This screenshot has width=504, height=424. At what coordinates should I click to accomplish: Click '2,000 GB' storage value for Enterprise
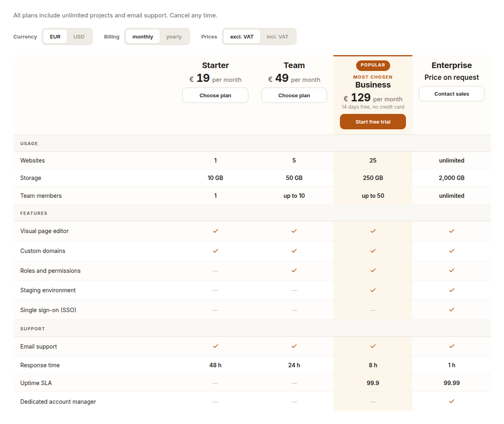pos(452,178)
